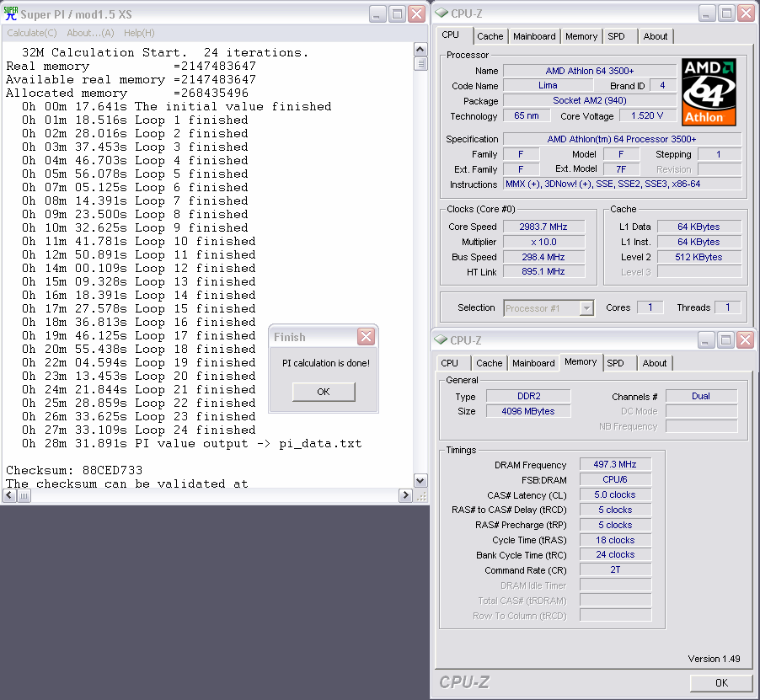The height and width of the screenshot is (700, 760).
Task: Click HT Link value 895.1 MHz
Action: [543, 271]
